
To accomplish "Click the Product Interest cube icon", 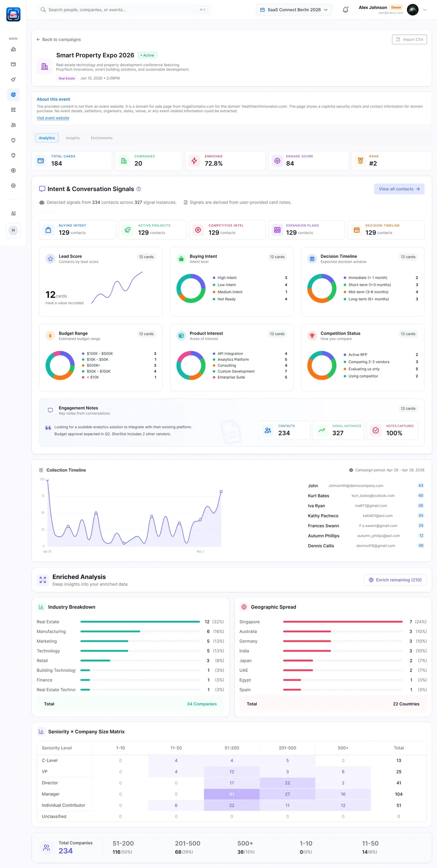I will coord(181,336).
